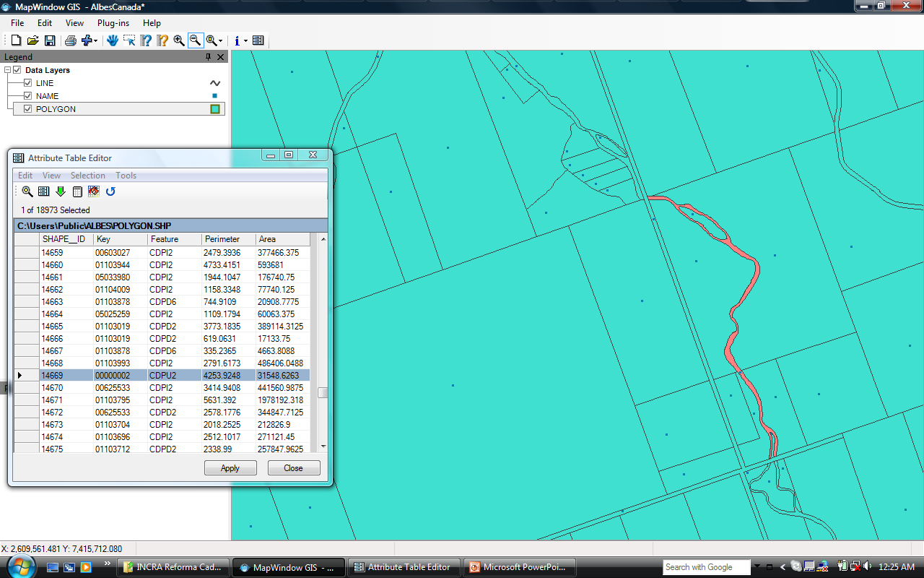Click the colored grid icon in Attribute Table Editor
The height and width of the screenshot is (578, 924).
click(93, 191)
